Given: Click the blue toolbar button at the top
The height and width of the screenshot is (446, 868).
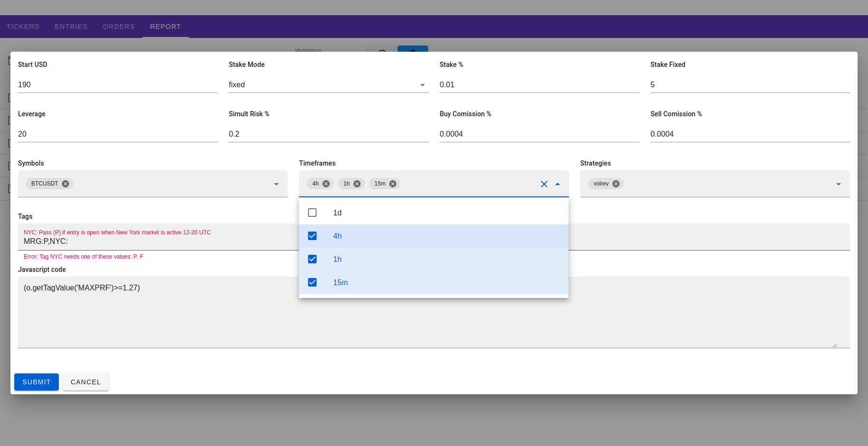Looking at the screenshot, I should (x=412, y=53).
